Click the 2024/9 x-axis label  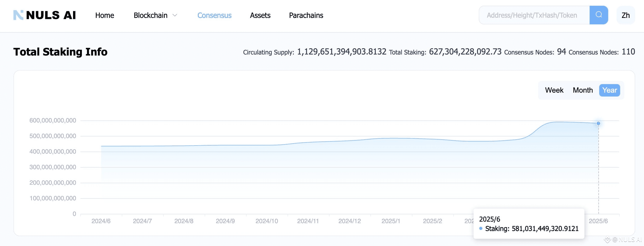[225, 221]
